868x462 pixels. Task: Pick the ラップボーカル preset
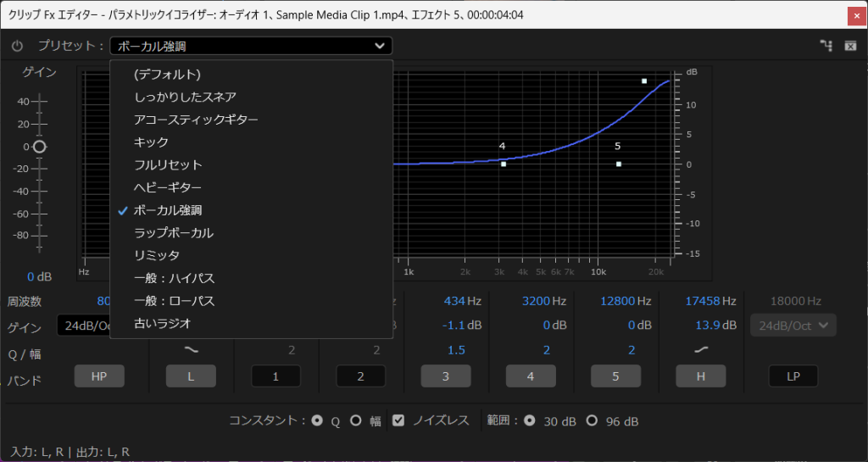tap(251, 233)
